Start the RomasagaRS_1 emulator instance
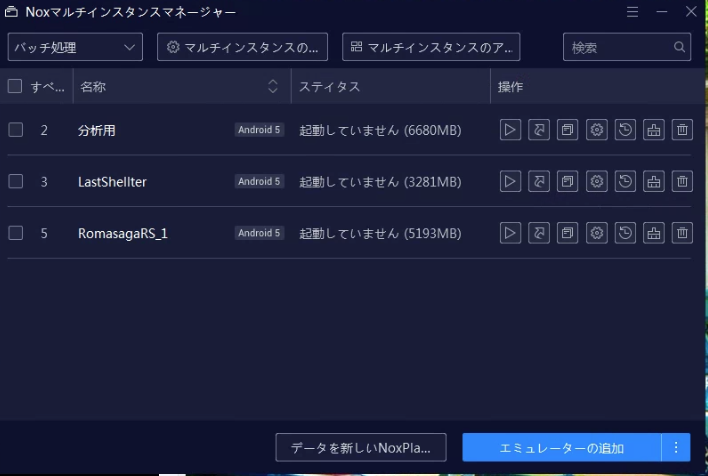708x476 pixels. 510,233
